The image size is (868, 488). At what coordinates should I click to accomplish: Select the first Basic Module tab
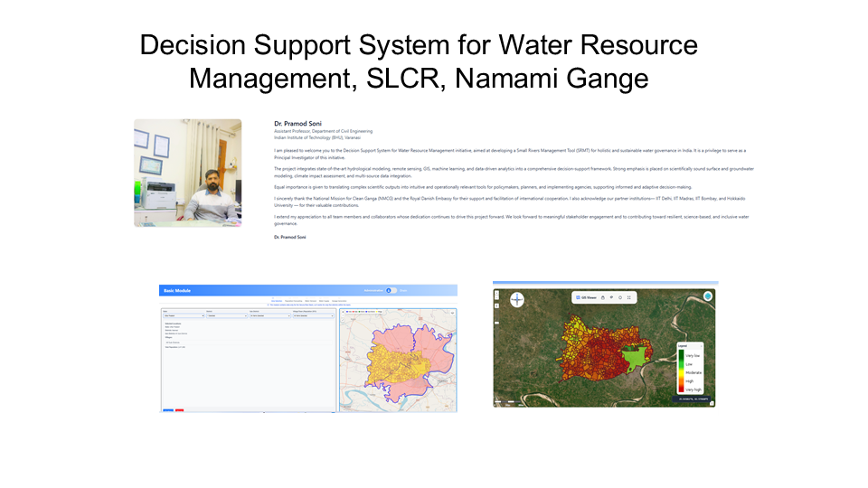point(277,301)
